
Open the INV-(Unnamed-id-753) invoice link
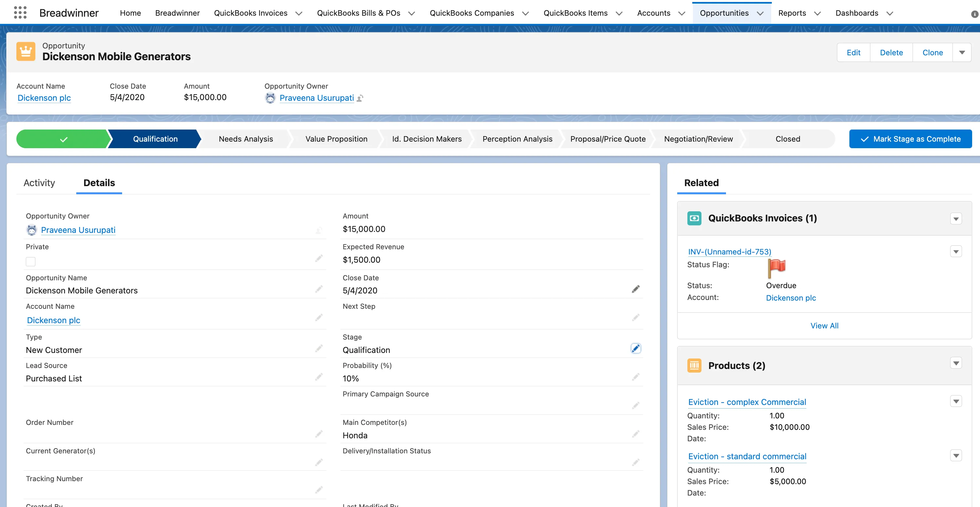[x=729, y=252]
